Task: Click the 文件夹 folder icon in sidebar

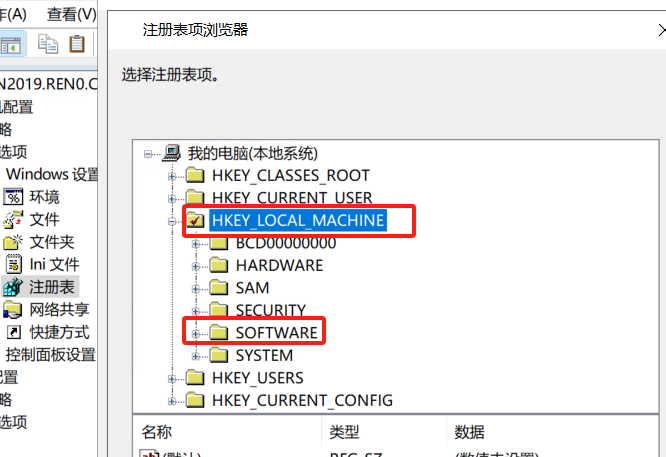Action: click(13, 242)
